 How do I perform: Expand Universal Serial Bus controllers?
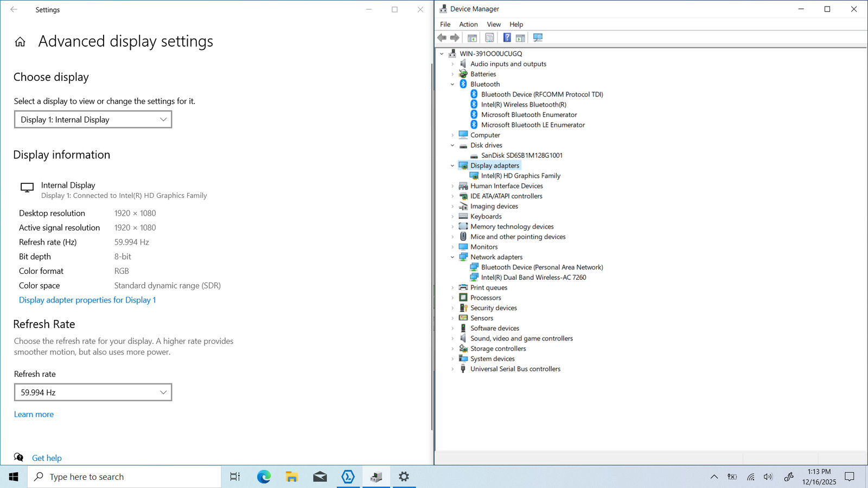(452, 369)
